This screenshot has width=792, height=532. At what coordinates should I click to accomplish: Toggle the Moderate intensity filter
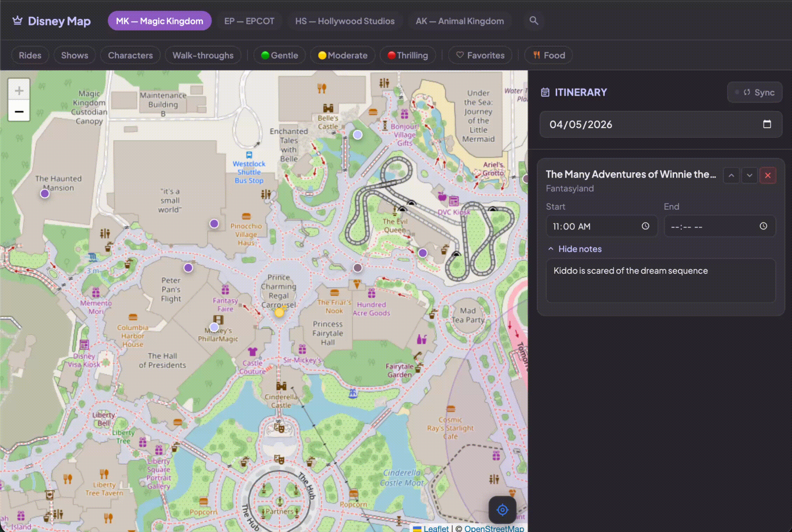[343, 55]
